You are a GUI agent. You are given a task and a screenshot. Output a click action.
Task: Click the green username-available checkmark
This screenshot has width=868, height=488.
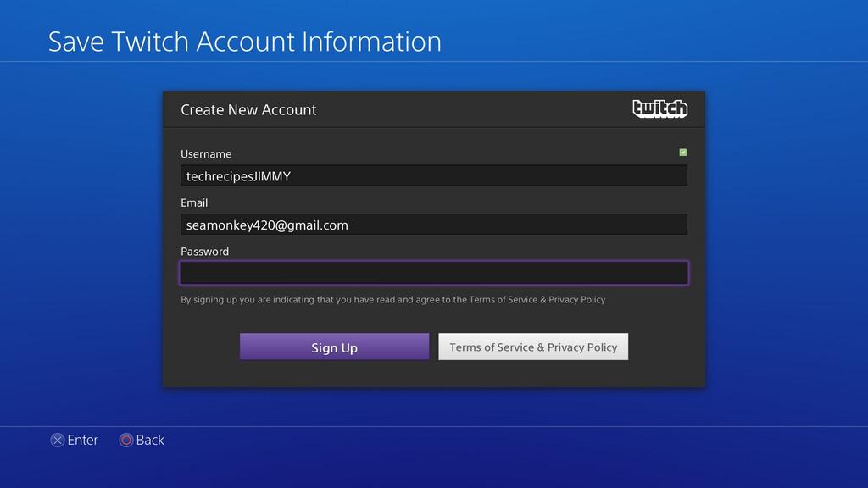pos(683,152)
